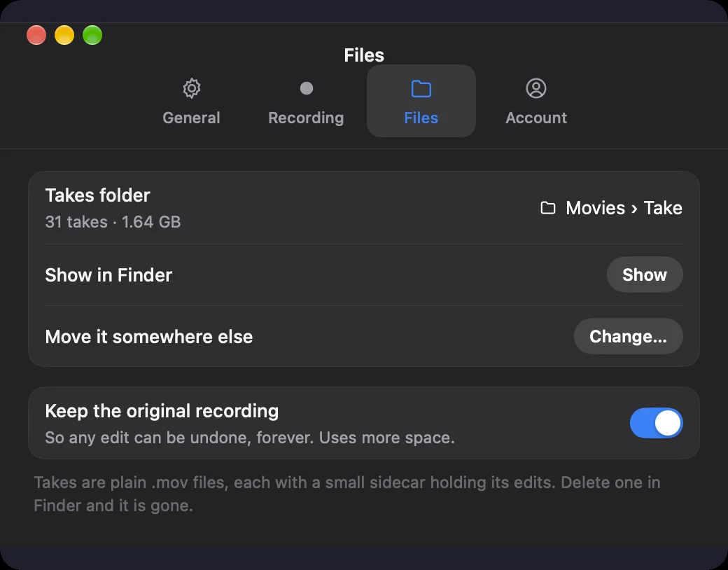Open the Account person icon
The image size is (728, 570).
(535, 88)
